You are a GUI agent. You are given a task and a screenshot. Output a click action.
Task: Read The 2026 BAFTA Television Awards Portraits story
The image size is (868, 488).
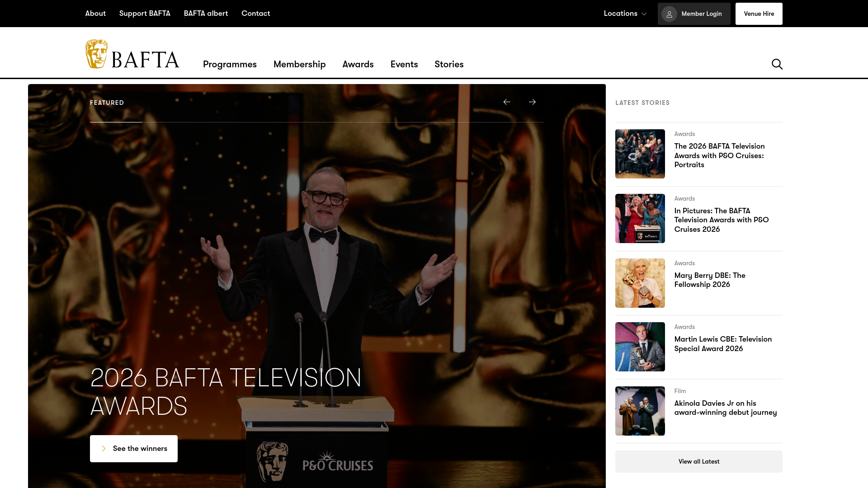(719, 155)
